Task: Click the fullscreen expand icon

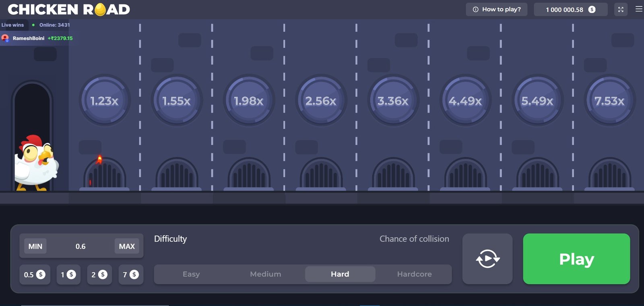Action: click(x=621, y=9)
